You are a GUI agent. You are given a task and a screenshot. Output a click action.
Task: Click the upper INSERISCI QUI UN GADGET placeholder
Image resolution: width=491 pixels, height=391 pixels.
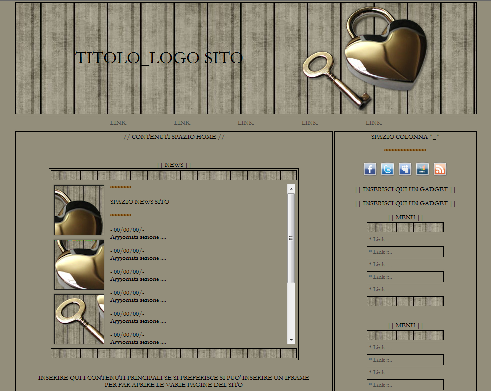[406, 189]
